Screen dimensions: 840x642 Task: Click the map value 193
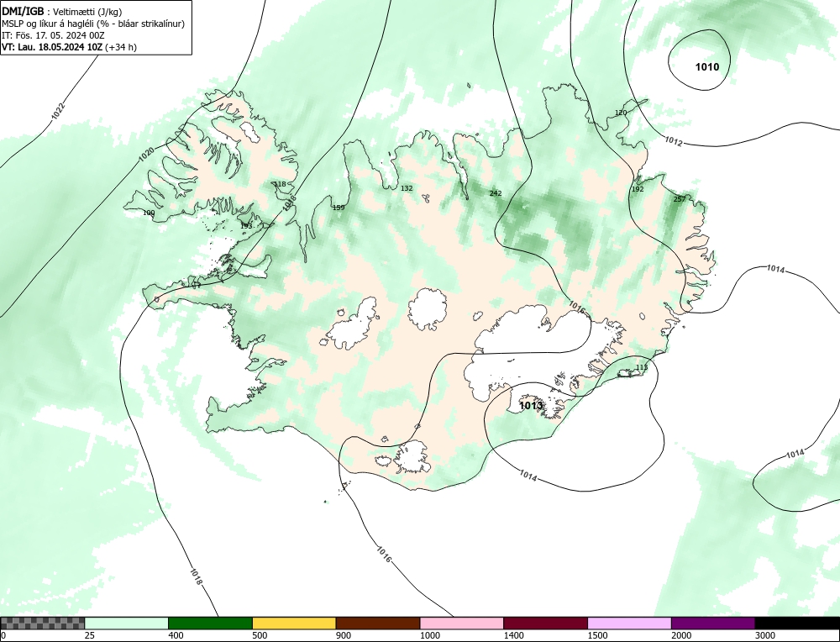click(x=246, y=226)
